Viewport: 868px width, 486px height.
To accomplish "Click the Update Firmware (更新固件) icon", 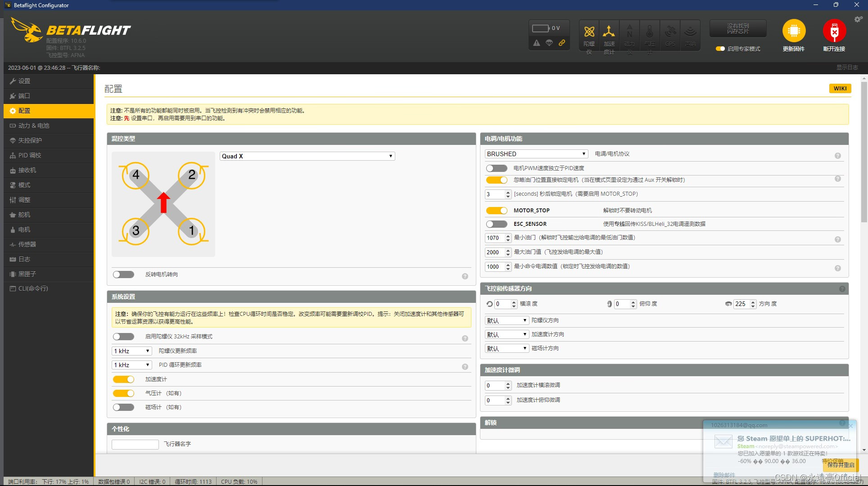I will tap(794, 31).
